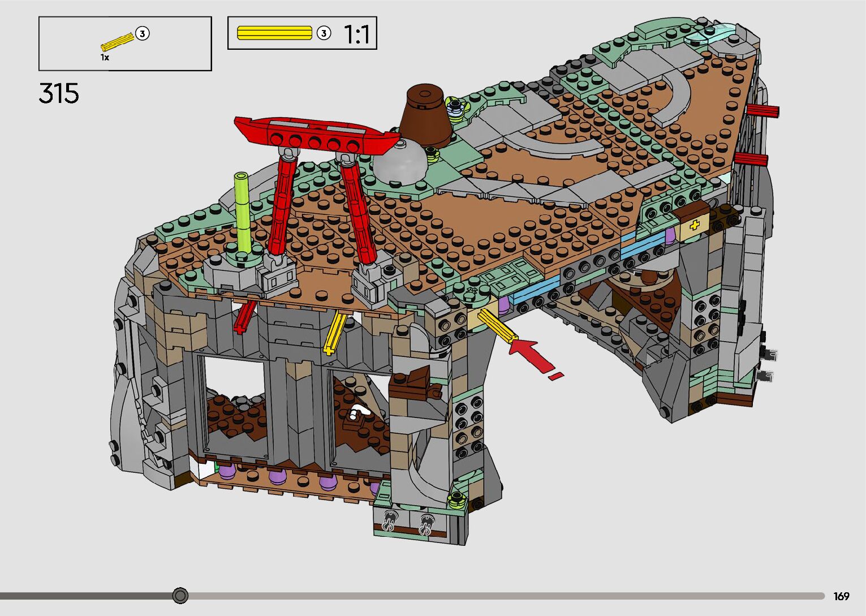Viewport: 866px width, 616px height.
Task: Click the circled 3 beside 1:1 scale
Action: tap(324, 33)
